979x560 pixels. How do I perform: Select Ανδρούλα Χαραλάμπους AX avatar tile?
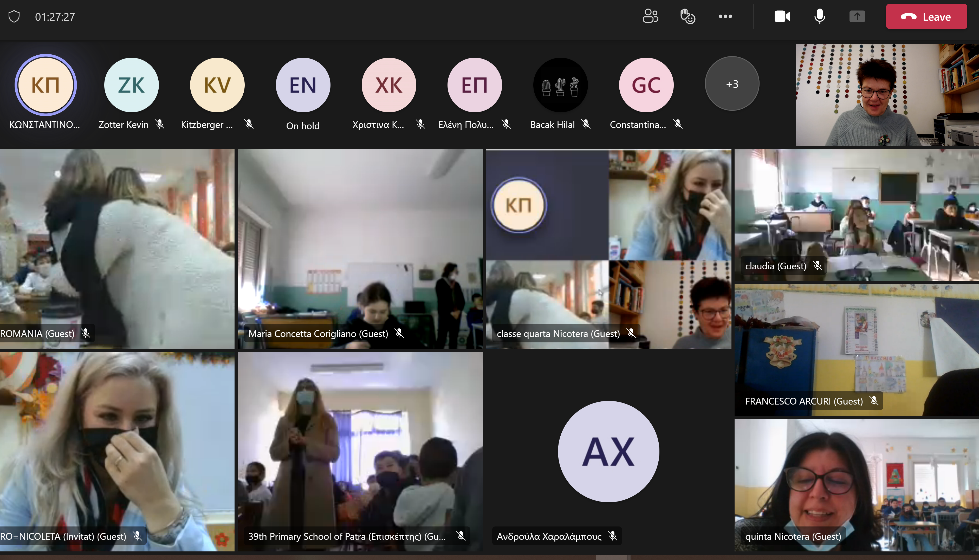click(x=608, y=451)
